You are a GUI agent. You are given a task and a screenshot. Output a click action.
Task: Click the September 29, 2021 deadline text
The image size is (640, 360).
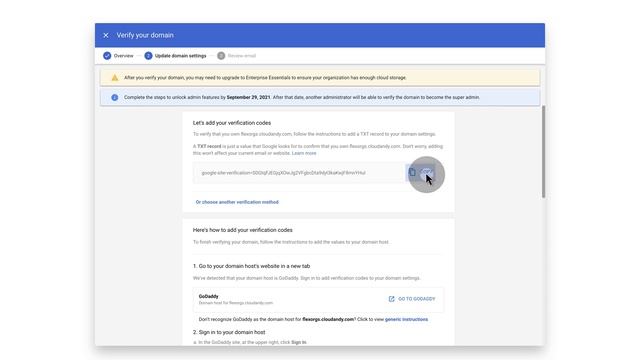click(x=248, y=98)
